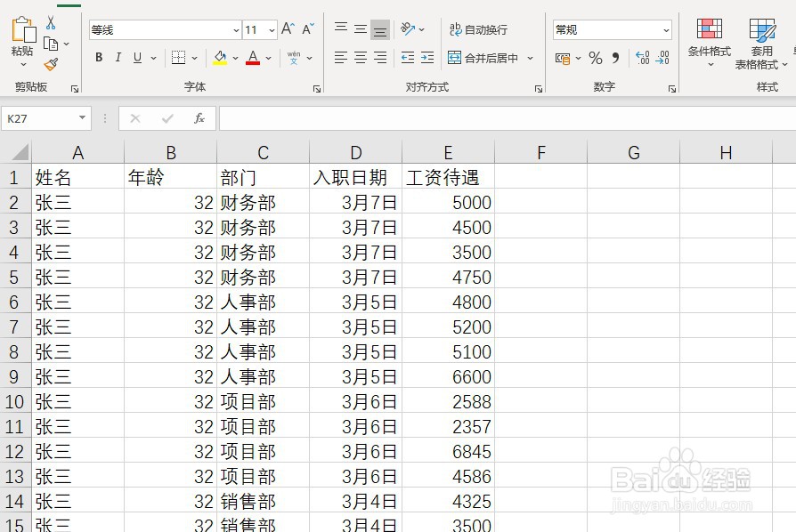Click the Name Box showing K27
Image resolution: width=796 pixels, height=532 pixels.
(40, 117)
